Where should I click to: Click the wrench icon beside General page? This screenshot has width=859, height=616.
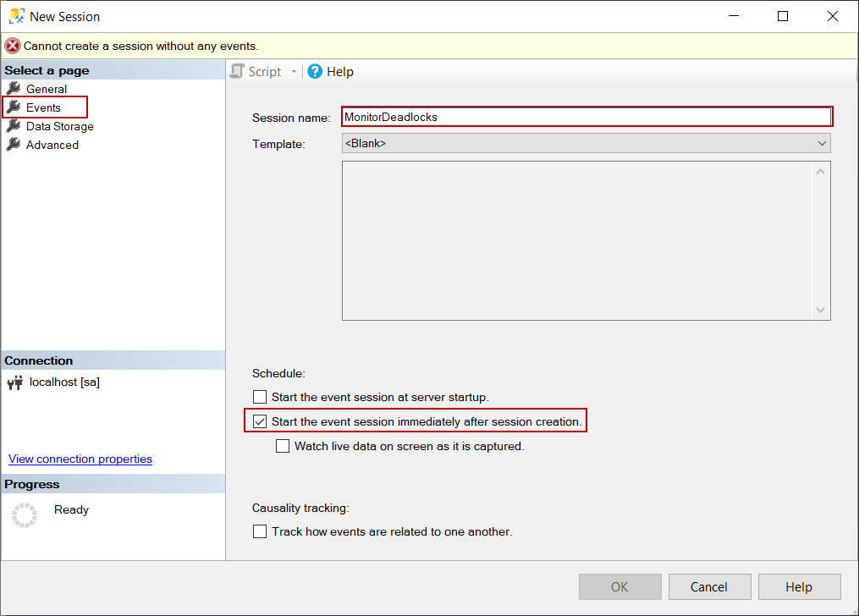[x=15, y=88]
